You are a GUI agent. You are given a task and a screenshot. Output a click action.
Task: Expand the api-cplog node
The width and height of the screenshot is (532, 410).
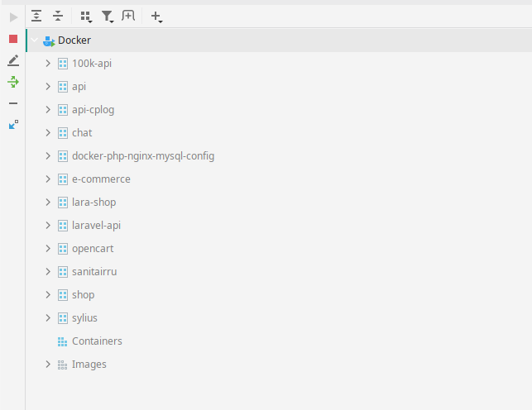point(48,109)
